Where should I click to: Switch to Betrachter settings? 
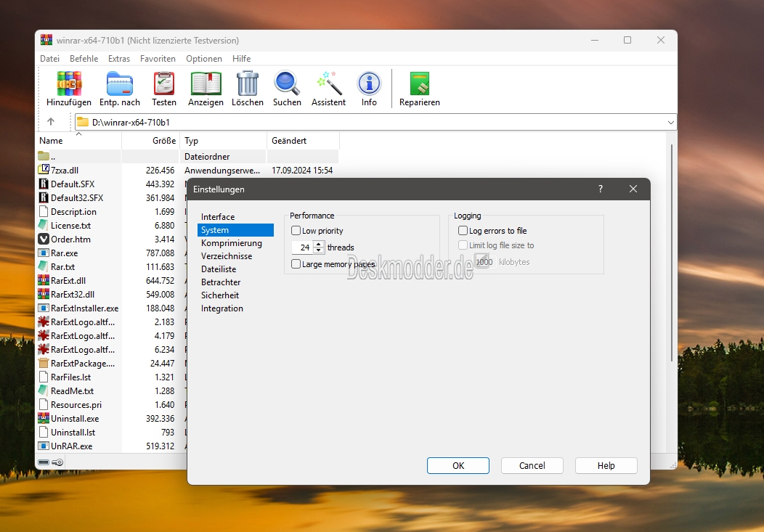coord(235,282)
